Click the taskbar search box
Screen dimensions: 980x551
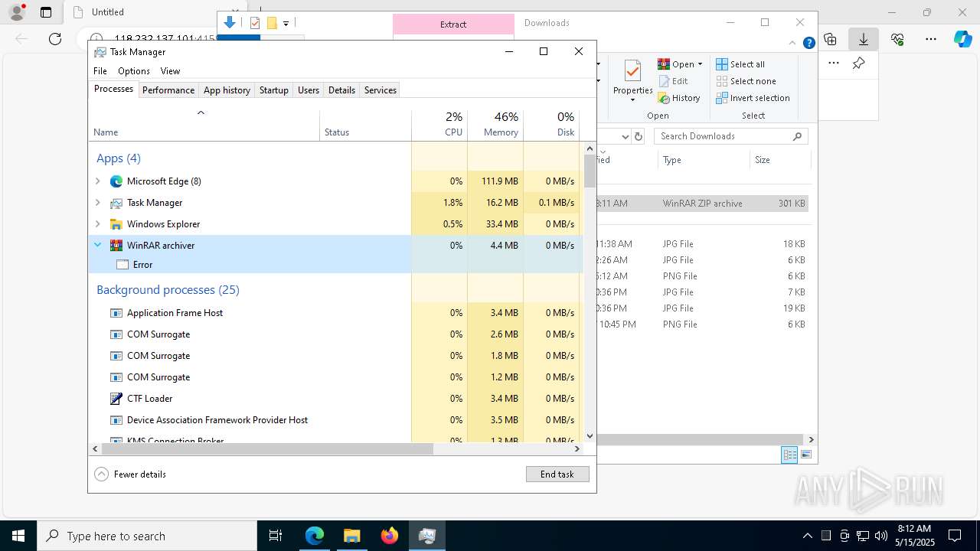click(147, 536)
